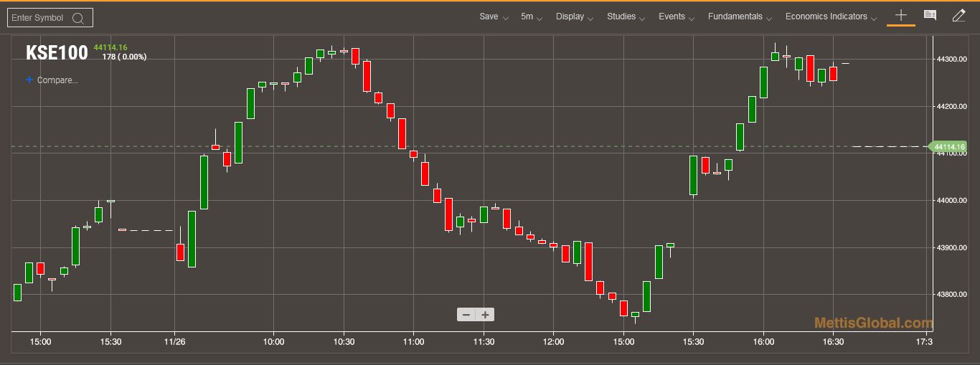Zoom out with the minus button
The image size is (980, 365).
pos(466,315)
